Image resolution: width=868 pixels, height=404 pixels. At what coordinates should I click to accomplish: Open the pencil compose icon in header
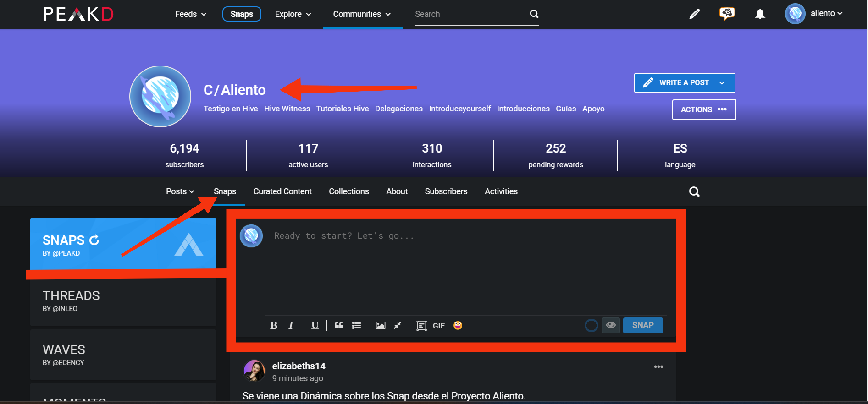click(x=695, y=14)
